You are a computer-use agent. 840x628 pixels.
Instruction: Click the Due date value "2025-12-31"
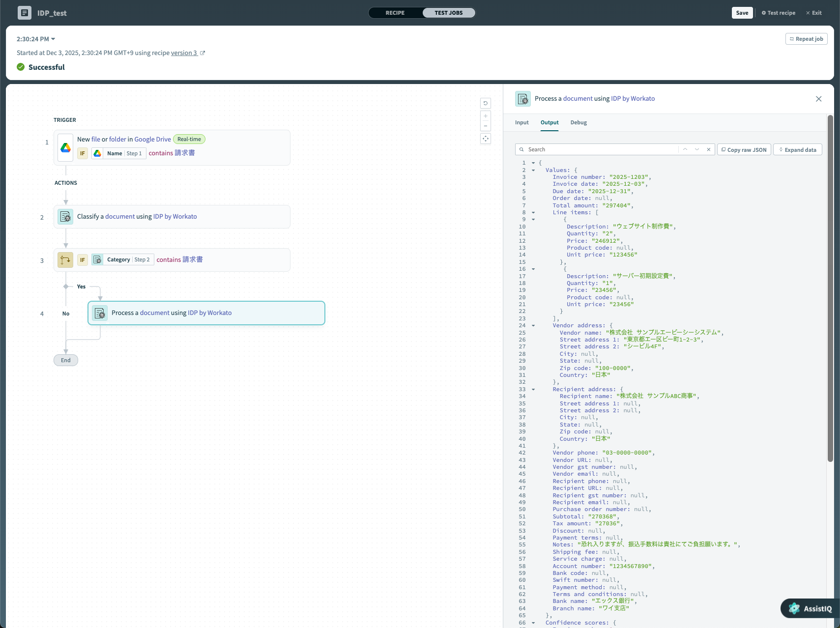(x=609, y=192)
